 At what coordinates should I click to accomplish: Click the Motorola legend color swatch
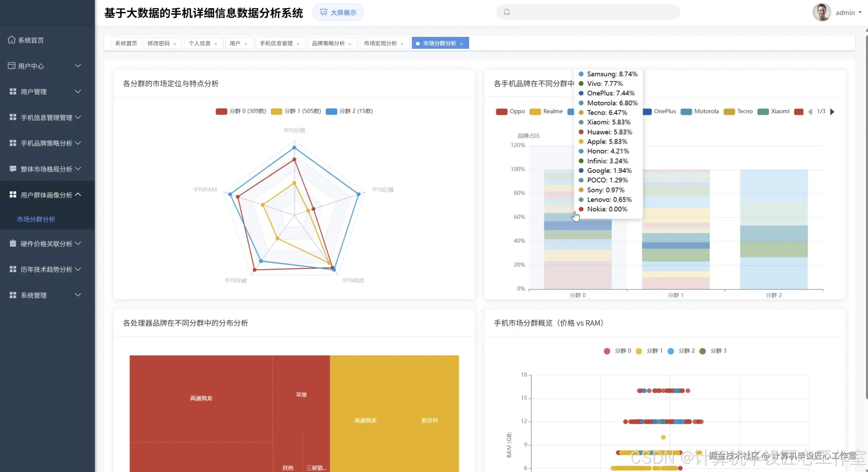686,111
